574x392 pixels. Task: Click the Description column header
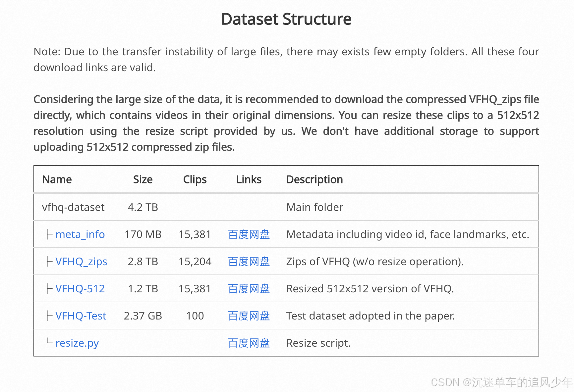click(x=315, y=179)
